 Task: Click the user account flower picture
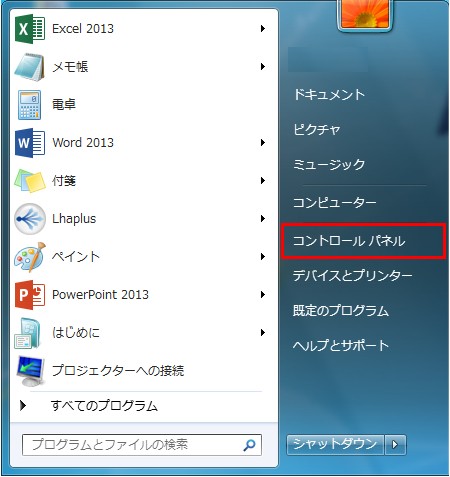pyautogui.click(x=365, y=14)
